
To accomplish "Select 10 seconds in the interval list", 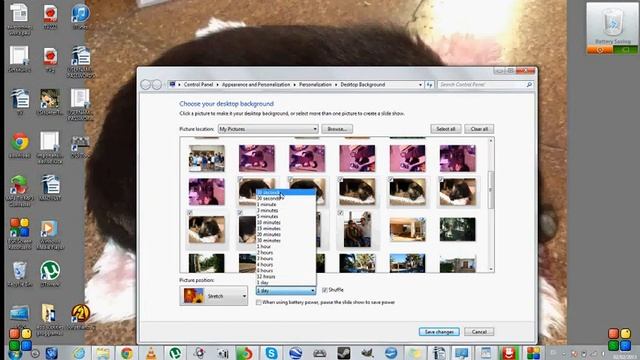I will tap(286, 192).
